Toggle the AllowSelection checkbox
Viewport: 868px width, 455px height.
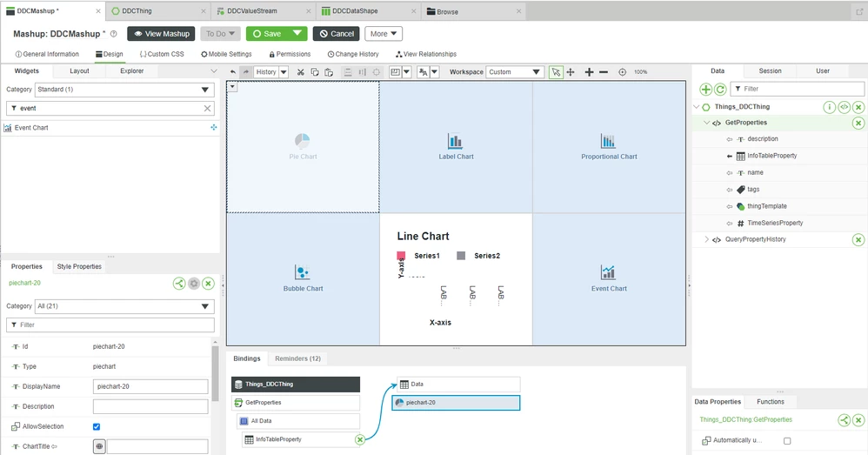(x=97, y=427)
